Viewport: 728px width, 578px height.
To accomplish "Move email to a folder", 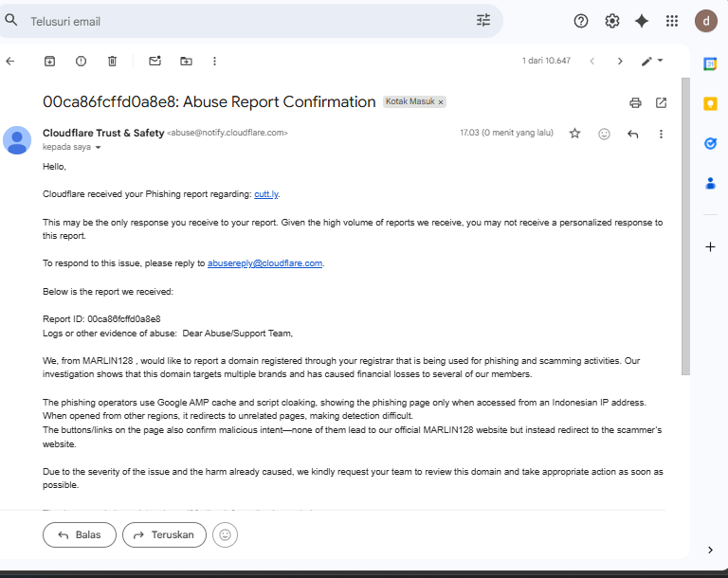I will [186, 61].
